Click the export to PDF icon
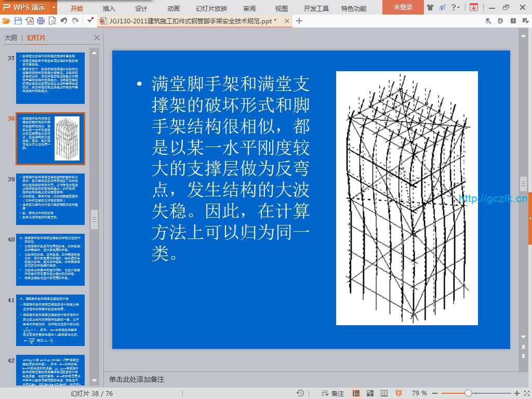 [x=30, y=21]
